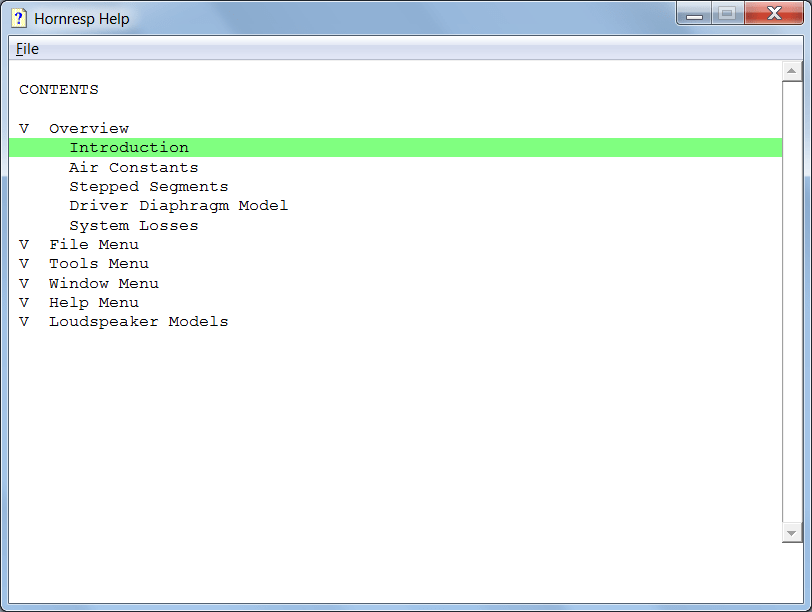
Task: Open the Stepped Segments topic
Action: click(x=149, y=186)
